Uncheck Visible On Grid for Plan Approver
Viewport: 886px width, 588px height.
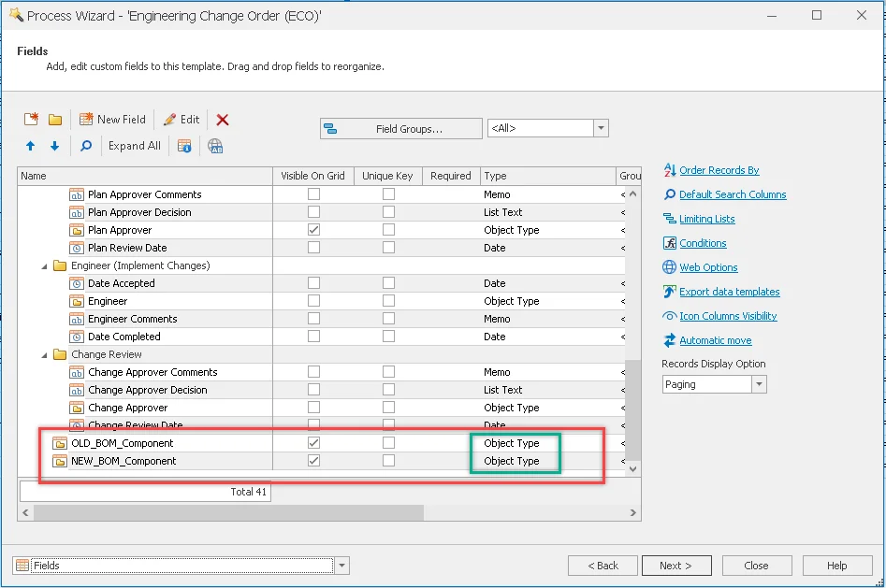click(313, 230)
